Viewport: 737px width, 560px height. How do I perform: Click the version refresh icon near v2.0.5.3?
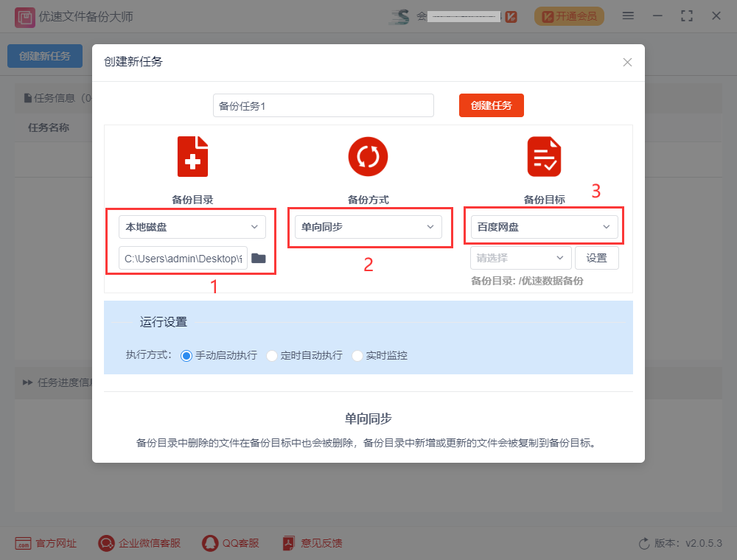pyautogui.click(x=645, y=542)
